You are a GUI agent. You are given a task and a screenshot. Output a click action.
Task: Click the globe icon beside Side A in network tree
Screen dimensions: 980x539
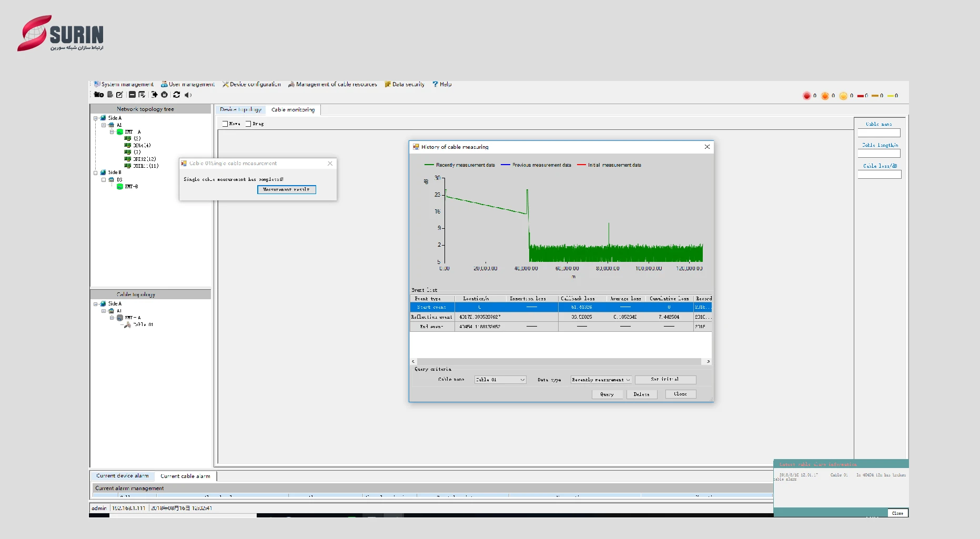pos(103,118)
